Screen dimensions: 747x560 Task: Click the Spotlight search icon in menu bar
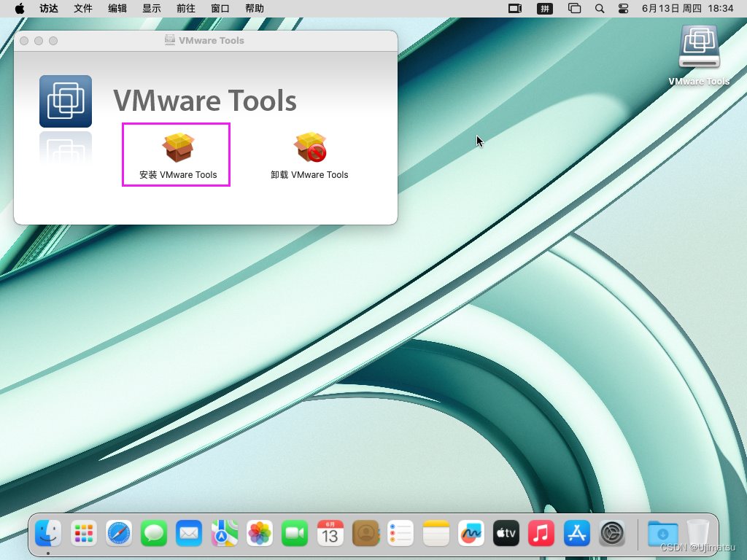click(600, 9)
